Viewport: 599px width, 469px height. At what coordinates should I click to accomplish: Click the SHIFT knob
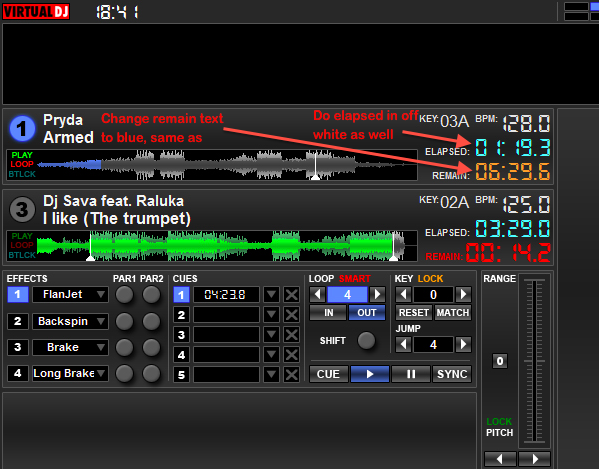tap(366, 340)
